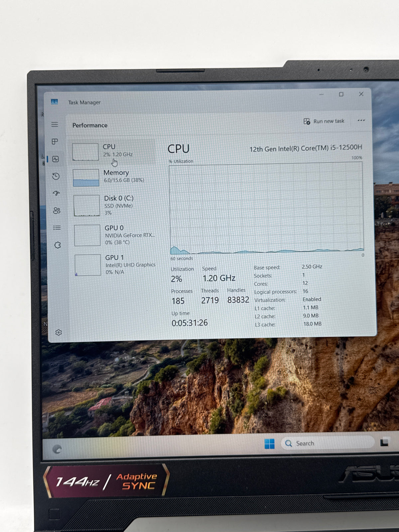
Task: Click the speed value 1.20 GHz
Action: (x=219, y=278)
